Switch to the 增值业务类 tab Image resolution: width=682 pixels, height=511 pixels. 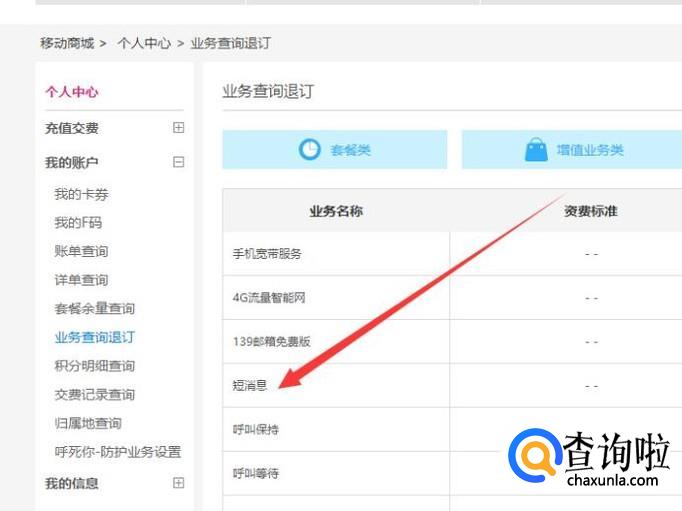(572, 150)
